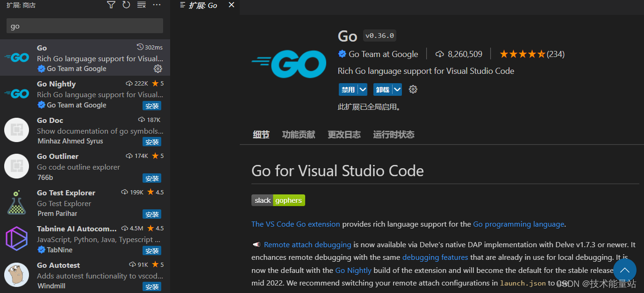Select the 'Tabnine AI Autocom...' title
The image size is (644, 293).
click(x=77, y=229)
